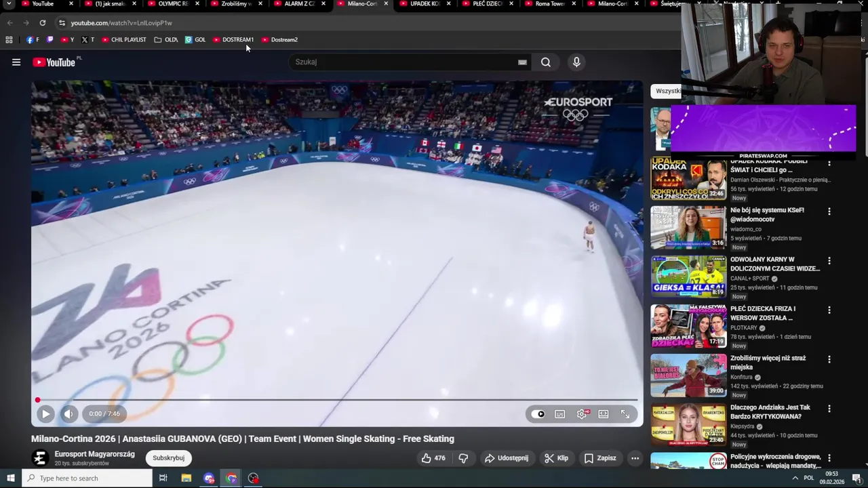Open the CHIL PLAYLIST bookmark

pyautogui.click(x=124, y=40)
